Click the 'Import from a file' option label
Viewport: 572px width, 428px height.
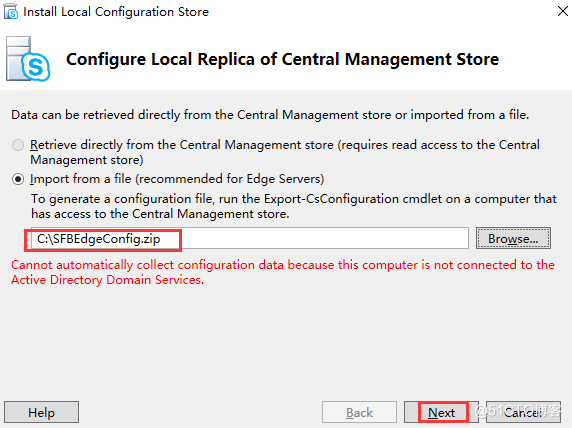point(177,179)
